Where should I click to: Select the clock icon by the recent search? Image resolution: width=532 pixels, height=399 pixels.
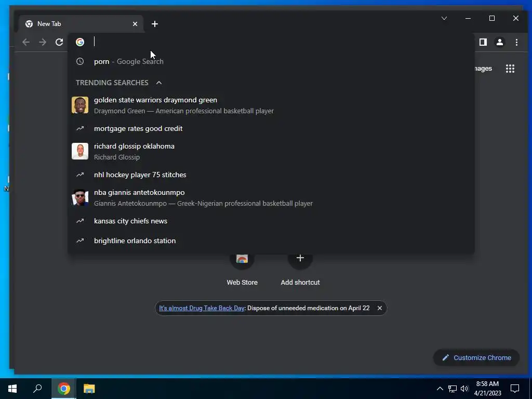click(x=80, y=61)
